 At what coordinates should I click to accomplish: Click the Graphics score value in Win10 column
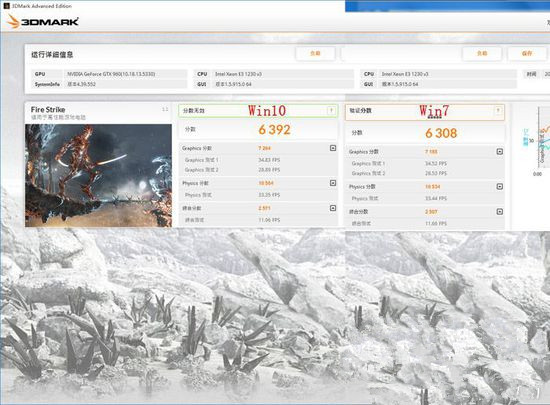click(x=264, y=148)
